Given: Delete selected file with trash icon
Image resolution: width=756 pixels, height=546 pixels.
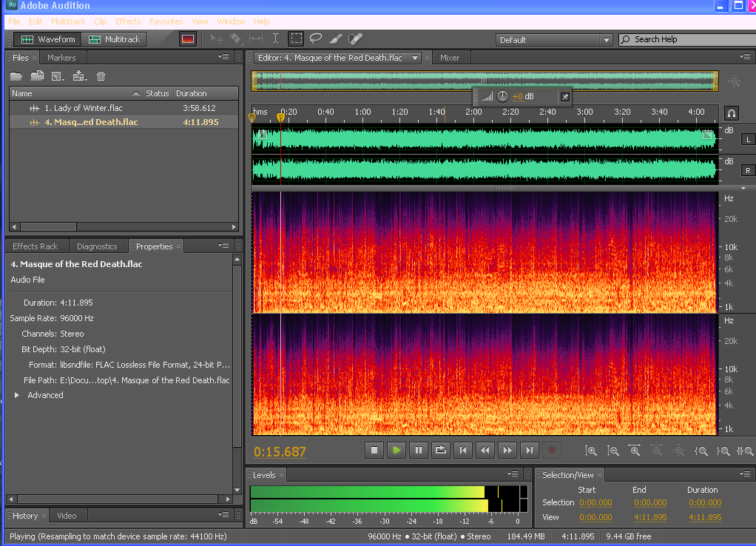Looking at the screenshot, I should click(101, 76).
